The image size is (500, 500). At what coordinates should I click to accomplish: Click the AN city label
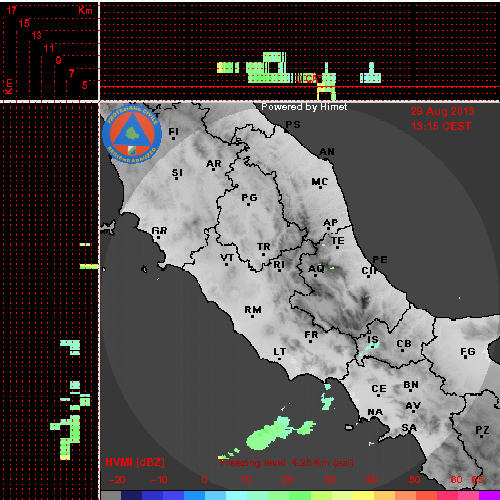(x=327, y=152)
